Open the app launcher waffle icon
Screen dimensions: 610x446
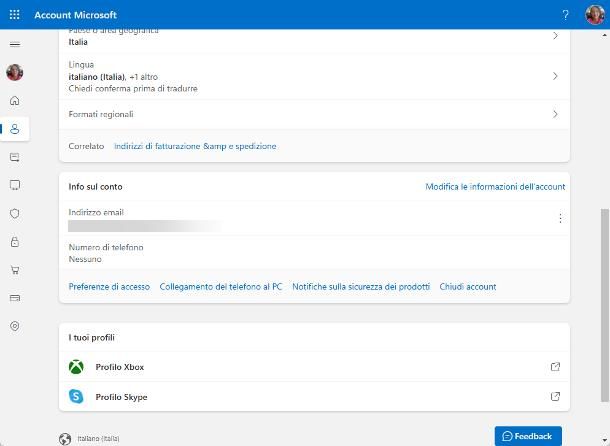point(14,15)
